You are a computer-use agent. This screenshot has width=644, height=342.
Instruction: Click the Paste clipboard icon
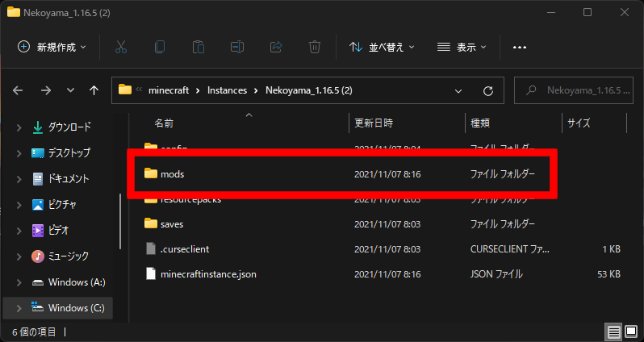click(199, 48)
